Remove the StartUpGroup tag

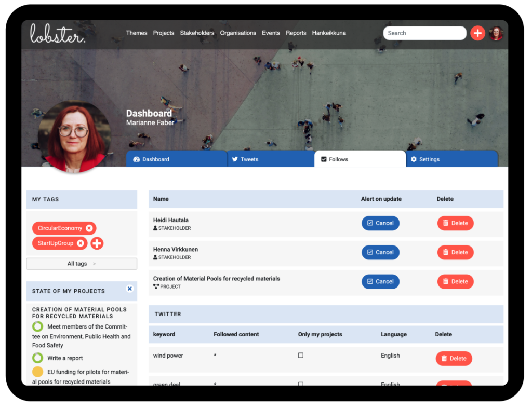81,243
